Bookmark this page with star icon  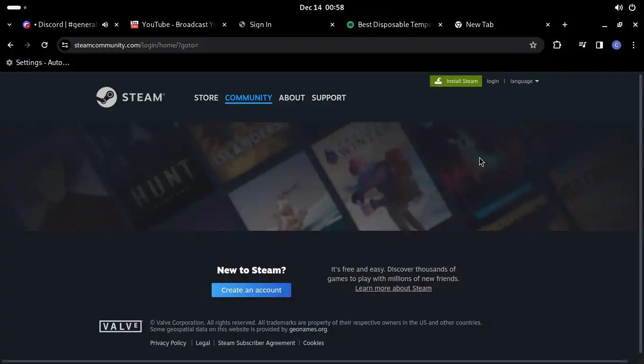(x=533, y=45)
